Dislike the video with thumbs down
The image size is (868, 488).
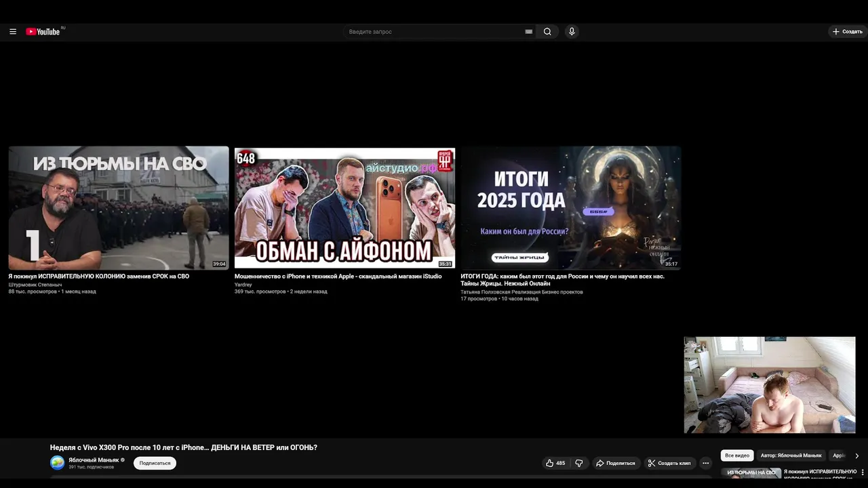coord(579,463)
